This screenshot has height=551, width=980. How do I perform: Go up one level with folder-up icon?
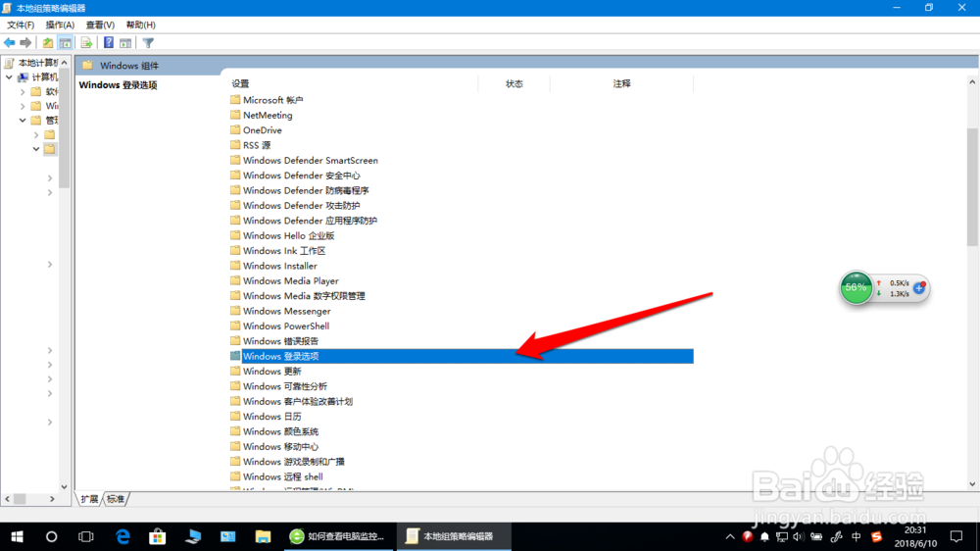point(47,42)
